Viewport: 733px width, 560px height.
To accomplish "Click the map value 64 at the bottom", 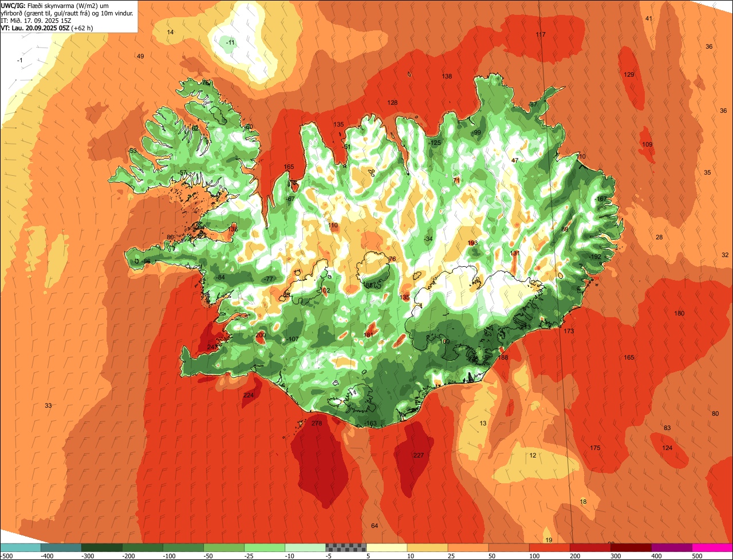I will point(375,526).
